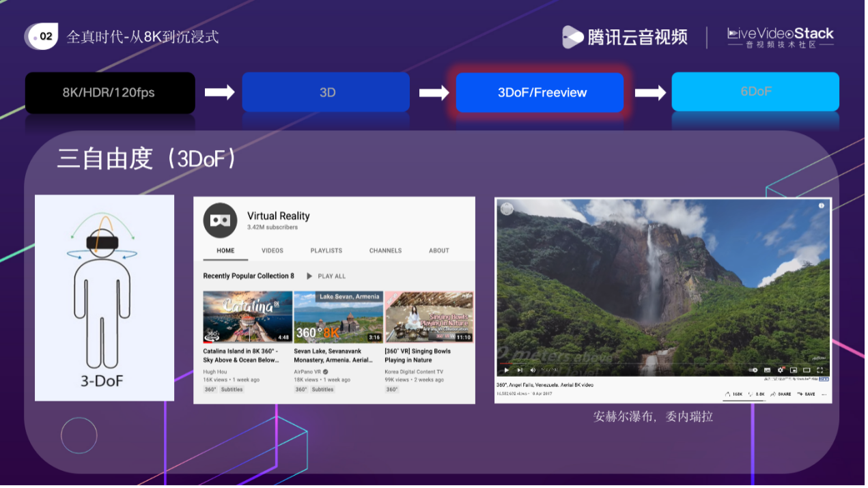868x488 pixels.
Task: Click the Subtitles badge under Sevan Lake video
Action: (323, 389)
